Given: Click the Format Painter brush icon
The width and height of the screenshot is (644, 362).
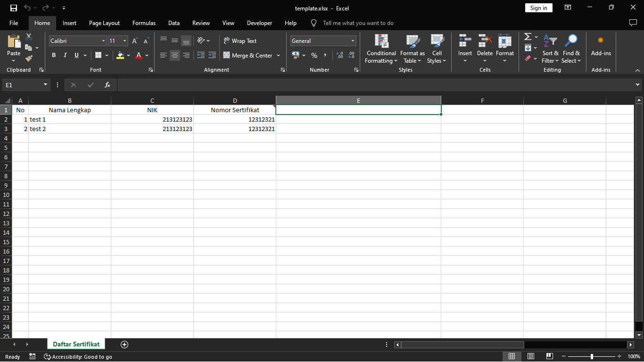Looking at the screenshot, I should tap(29, 58).
